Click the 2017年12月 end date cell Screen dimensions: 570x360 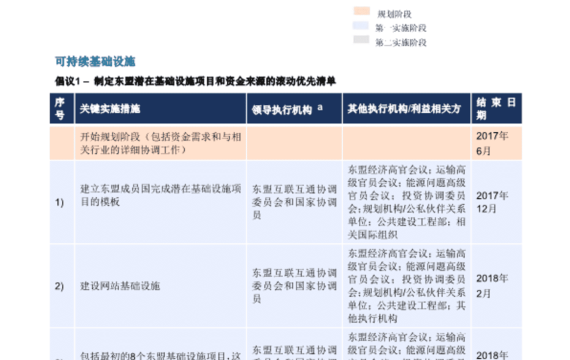pyautogui.click(x=497, y=202)
